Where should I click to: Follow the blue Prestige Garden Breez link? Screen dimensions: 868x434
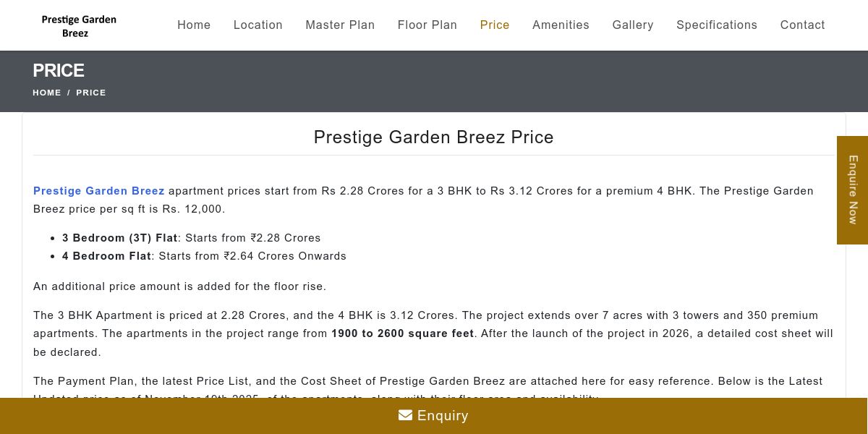(99, 191)
